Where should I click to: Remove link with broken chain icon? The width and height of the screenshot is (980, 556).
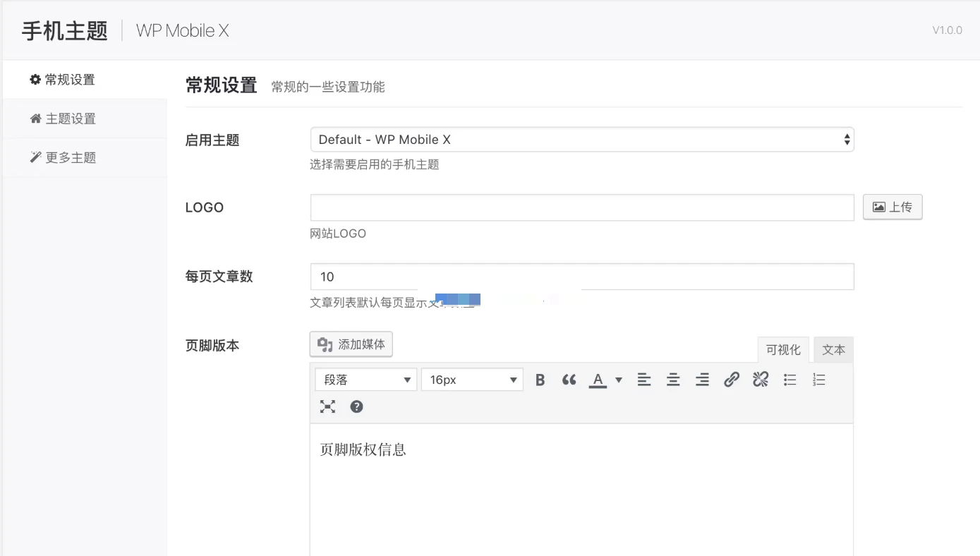pos(760,380)
